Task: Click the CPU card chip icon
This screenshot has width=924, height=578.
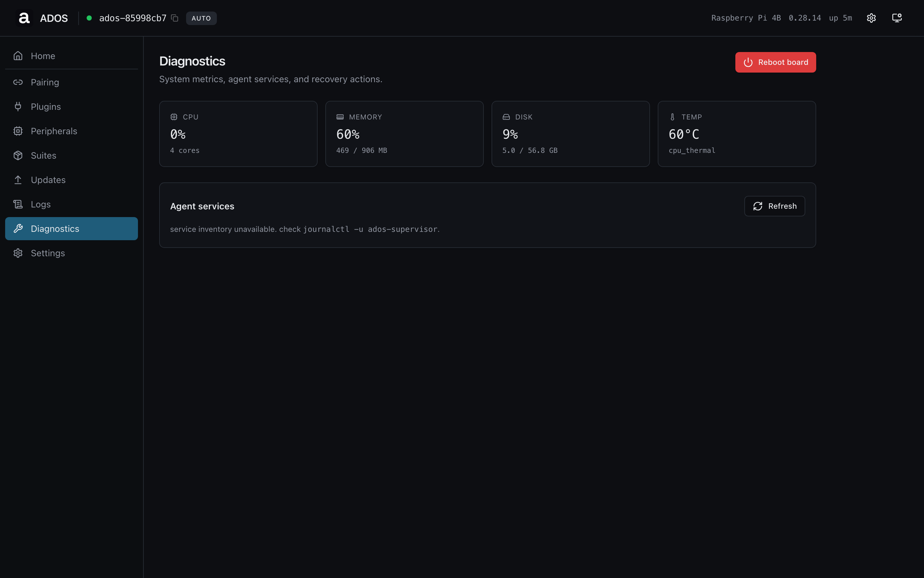Action: click(x=174, y=117)
